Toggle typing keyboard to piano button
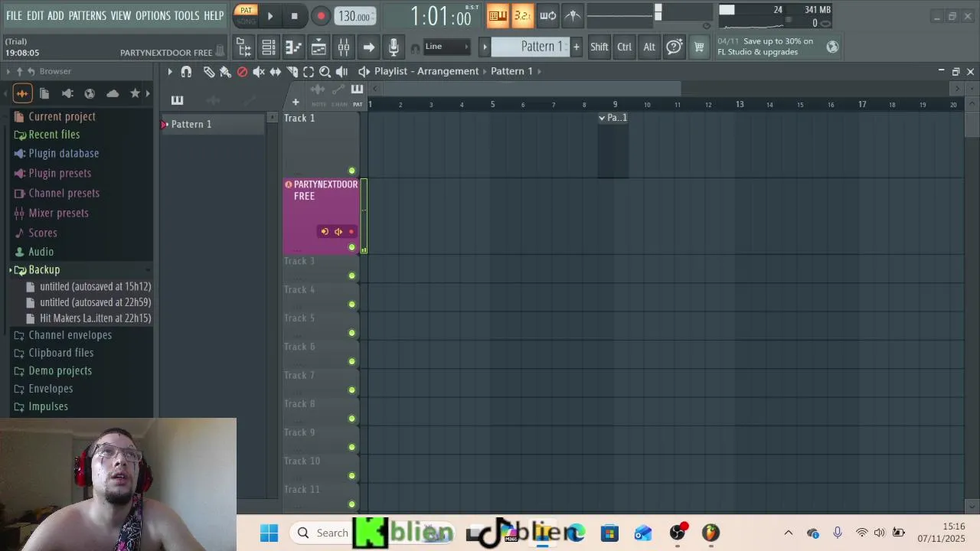The height and width of the screenshot is (551, 980). [498, 15]
